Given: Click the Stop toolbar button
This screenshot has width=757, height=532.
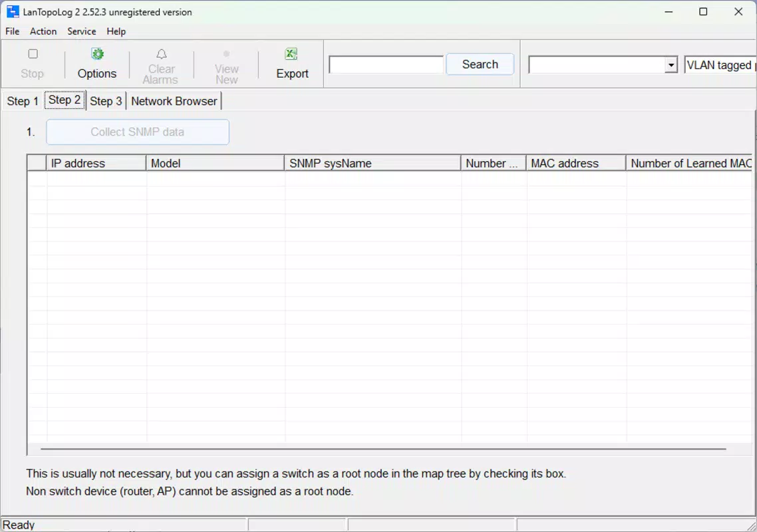Looking at the screenshot, I should coord(33,64).
